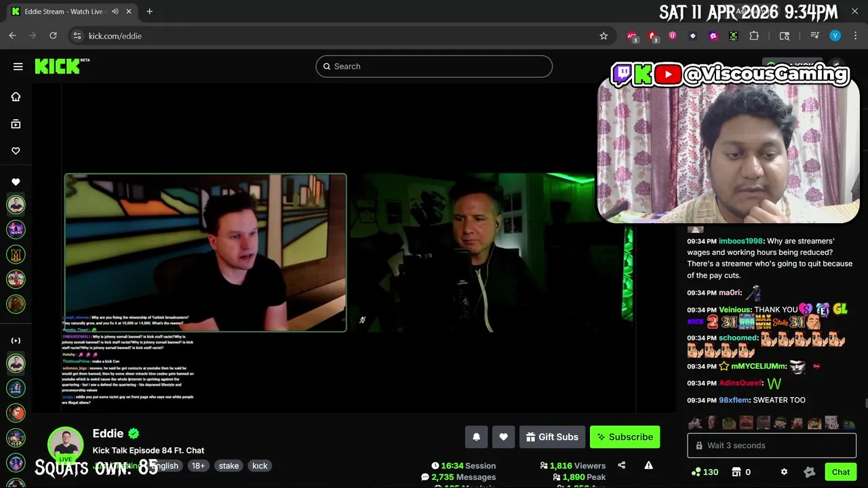Open Following outline heart icon in sidebar

tap(16, 150)
